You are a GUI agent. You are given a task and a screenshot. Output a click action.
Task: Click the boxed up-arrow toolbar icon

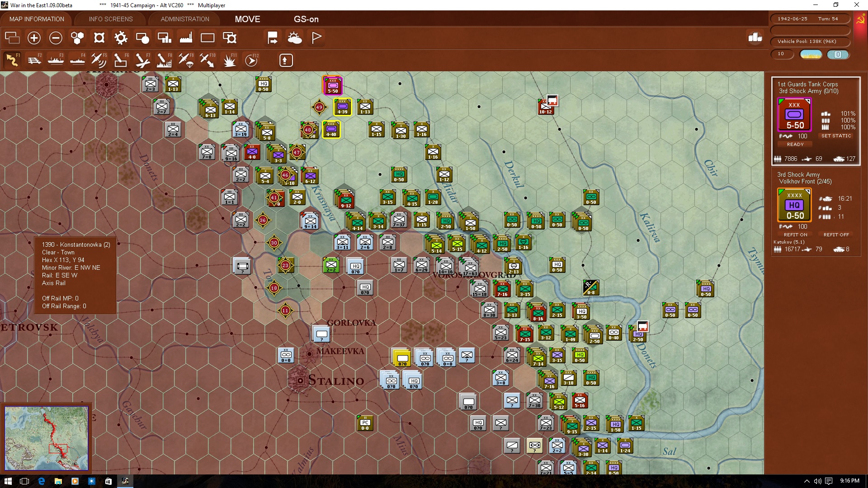(286, 60)
